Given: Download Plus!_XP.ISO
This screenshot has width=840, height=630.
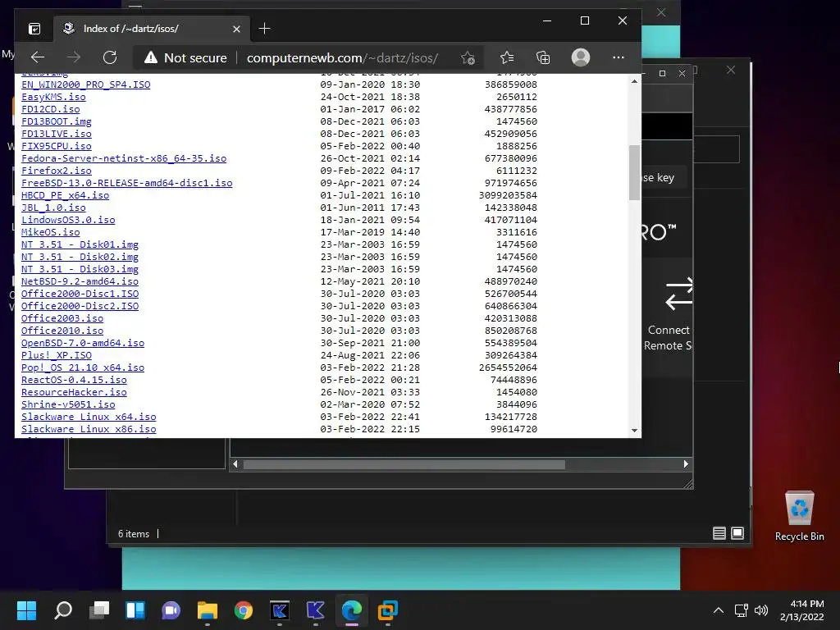Looking at the screenshot, I should (x=57, y=356).
